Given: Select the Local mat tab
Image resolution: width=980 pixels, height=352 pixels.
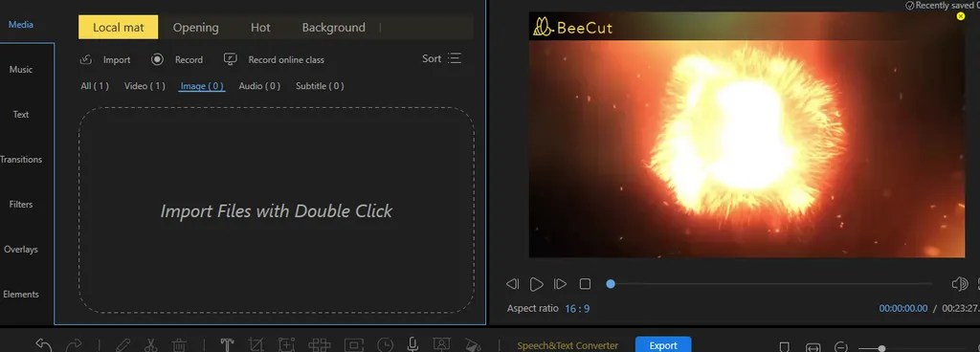Looking at the screenshot, I should pos(118,28).
